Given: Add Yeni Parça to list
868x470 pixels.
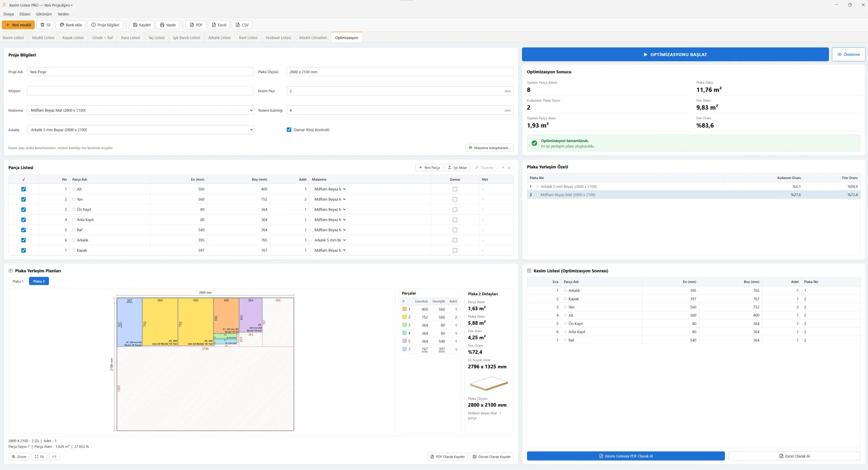Looking at the screenshot, I should (429, 167).
